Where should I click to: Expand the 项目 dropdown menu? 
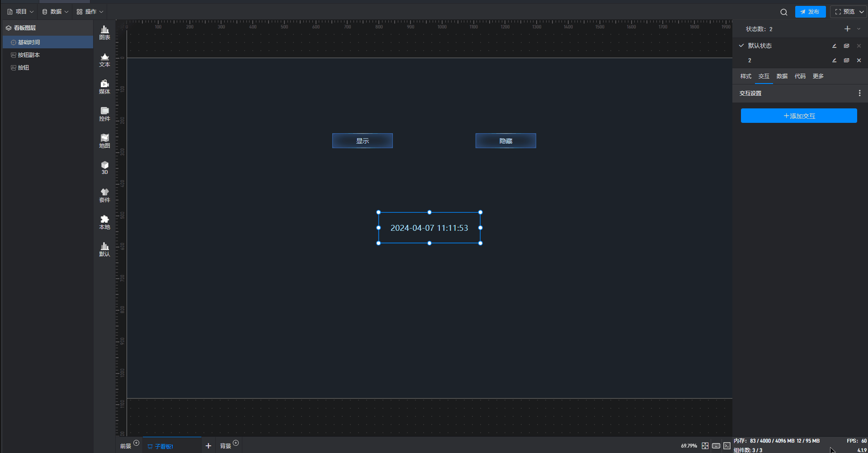(x=20, y=12)
